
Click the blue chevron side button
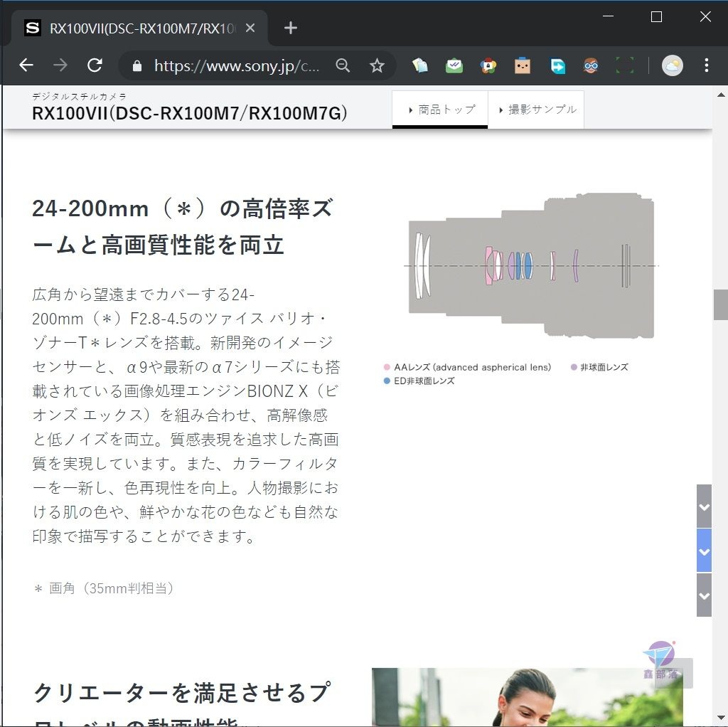coord(705,551)
